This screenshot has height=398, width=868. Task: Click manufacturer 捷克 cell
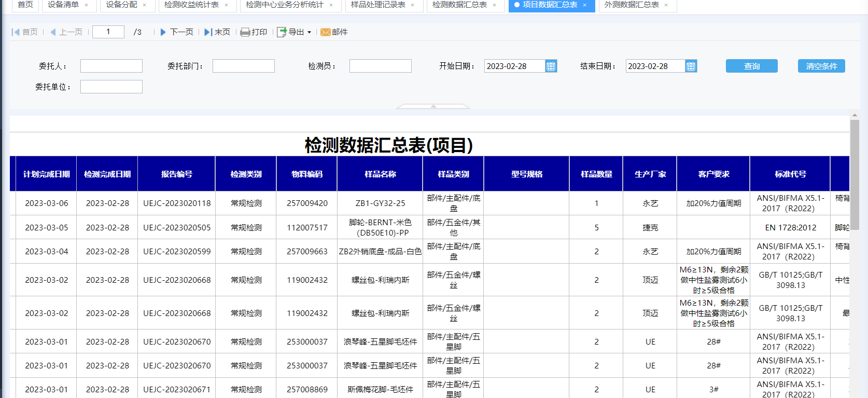tap(650, 228)
